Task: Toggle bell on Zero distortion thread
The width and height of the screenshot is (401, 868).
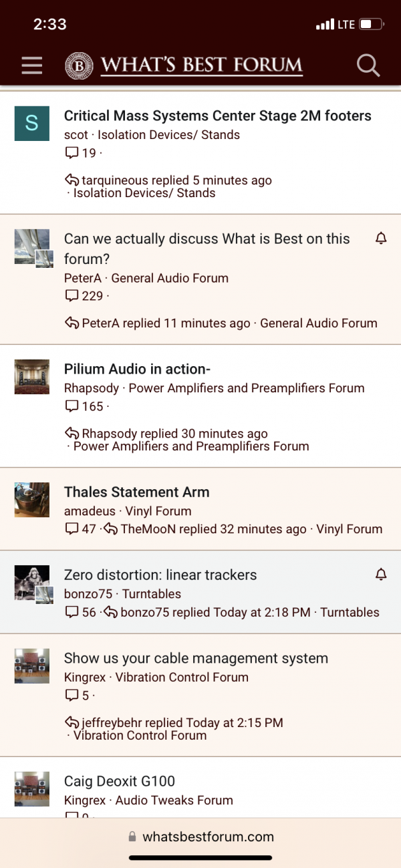Action: [x=381, y=575]
